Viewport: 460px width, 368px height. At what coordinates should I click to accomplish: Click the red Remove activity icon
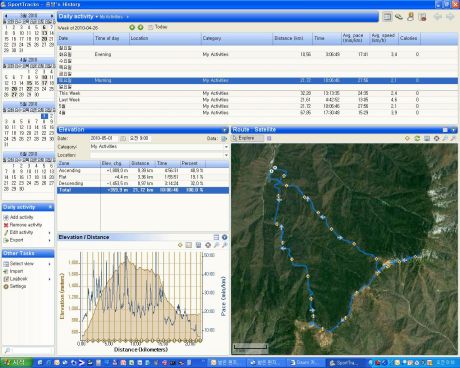point(6,225)
